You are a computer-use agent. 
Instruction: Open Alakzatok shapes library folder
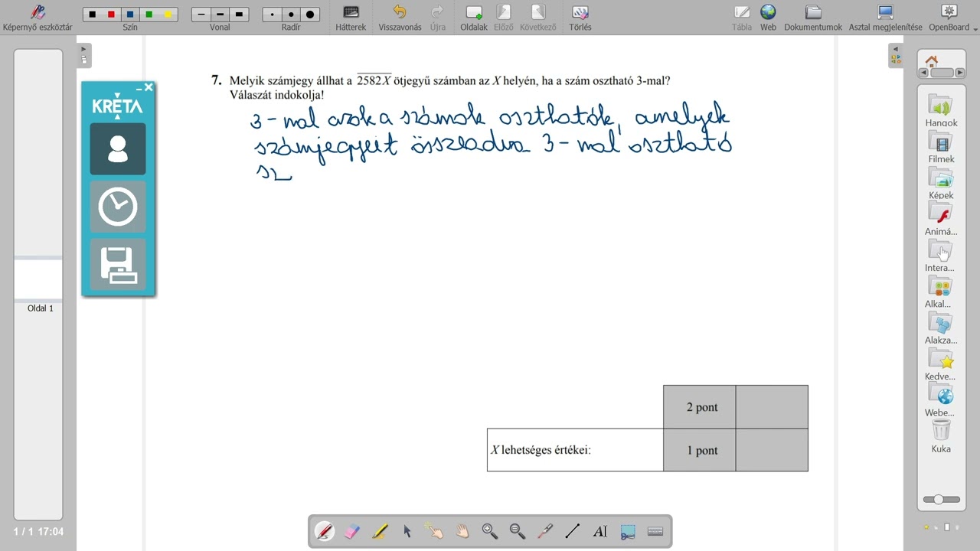[x=941, y=328]
